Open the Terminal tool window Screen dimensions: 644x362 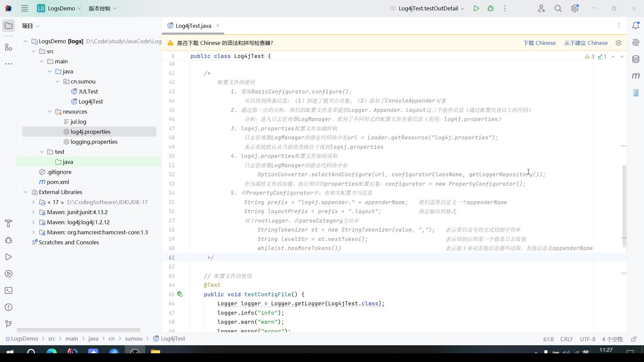click(9, 291)
